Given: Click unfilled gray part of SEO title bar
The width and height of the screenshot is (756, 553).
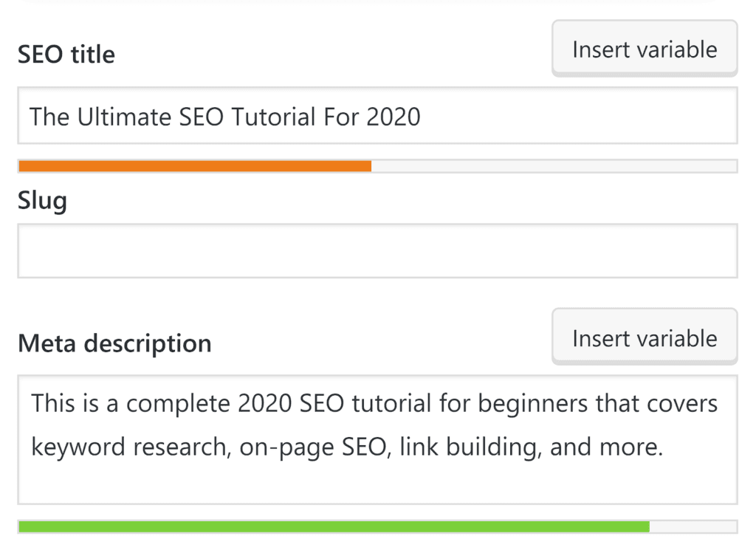Looking at the screenshot, I should tap(554, 166).
